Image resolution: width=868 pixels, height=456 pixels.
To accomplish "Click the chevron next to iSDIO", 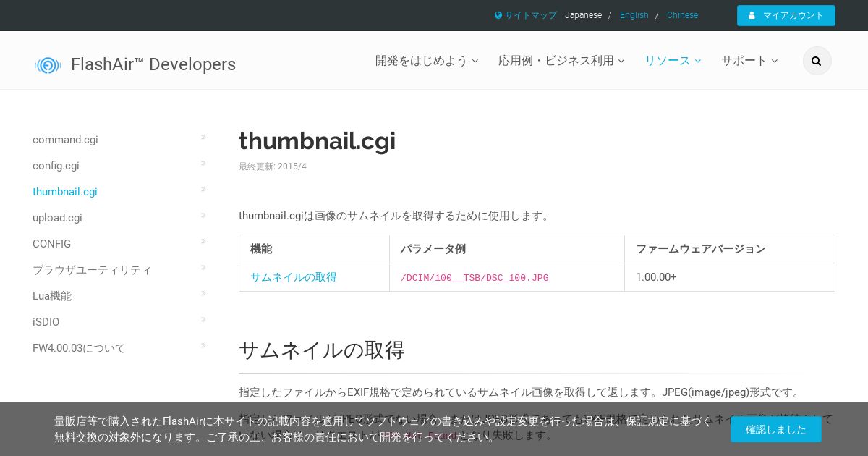I will tap(203, 319).
